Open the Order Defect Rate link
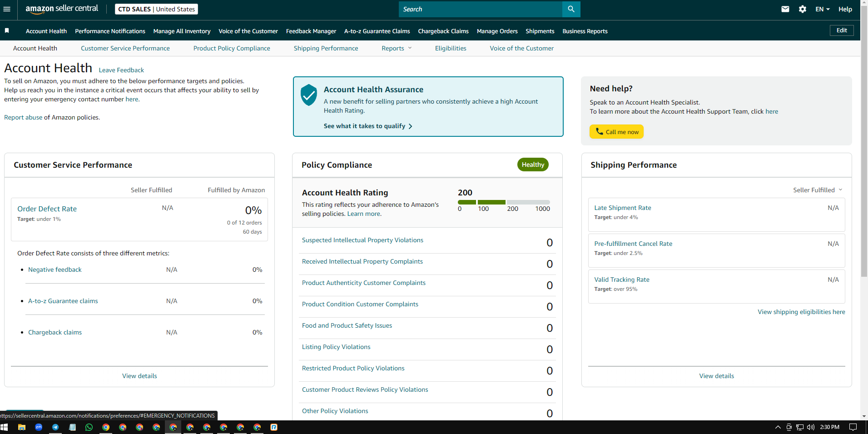 point(47,209)
